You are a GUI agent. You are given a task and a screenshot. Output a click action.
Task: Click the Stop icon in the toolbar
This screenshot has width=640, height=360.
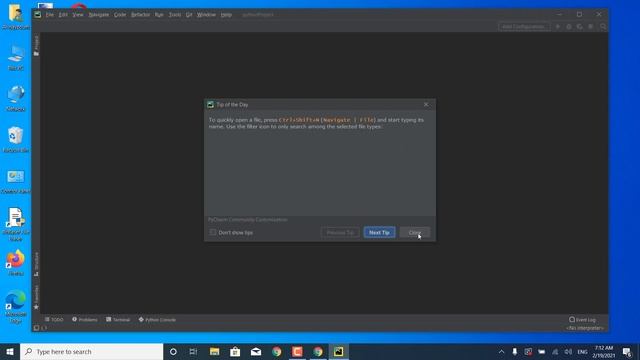pos(591,27)
